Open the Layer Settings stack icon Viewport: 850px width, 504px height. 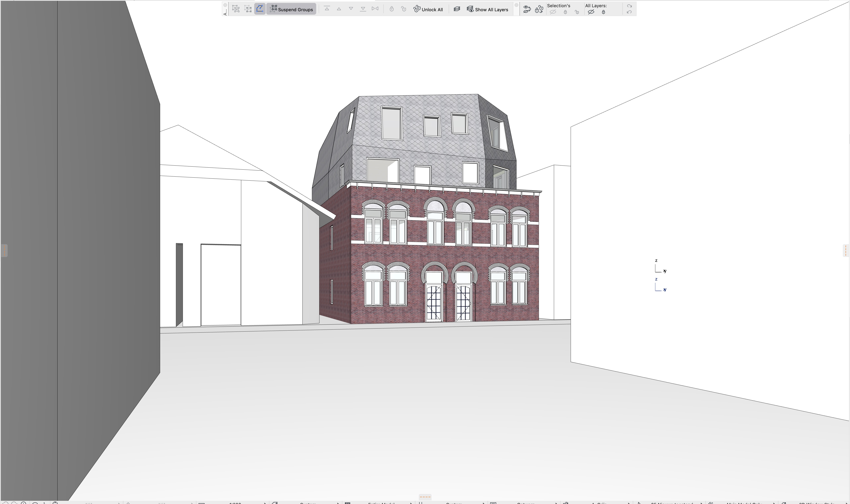[x=457, y=9]
